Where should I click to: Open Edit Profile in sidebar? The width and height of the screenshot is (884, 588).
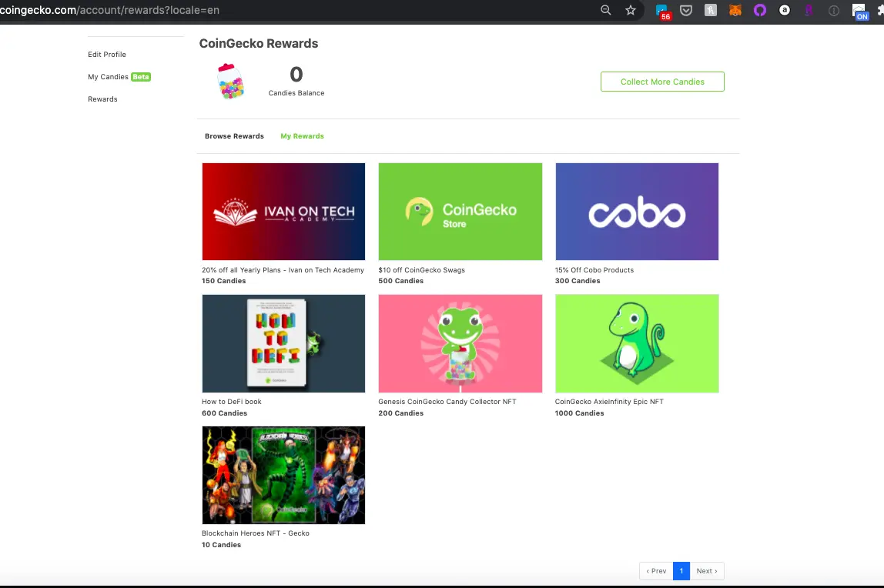107,55
